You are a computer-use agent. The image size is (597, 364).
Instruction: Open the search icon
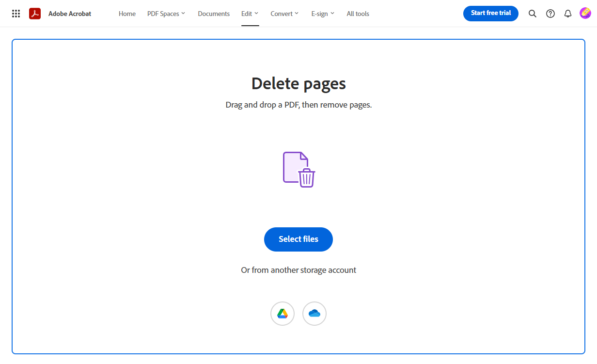pyautogui.click(x=532, y=13)
